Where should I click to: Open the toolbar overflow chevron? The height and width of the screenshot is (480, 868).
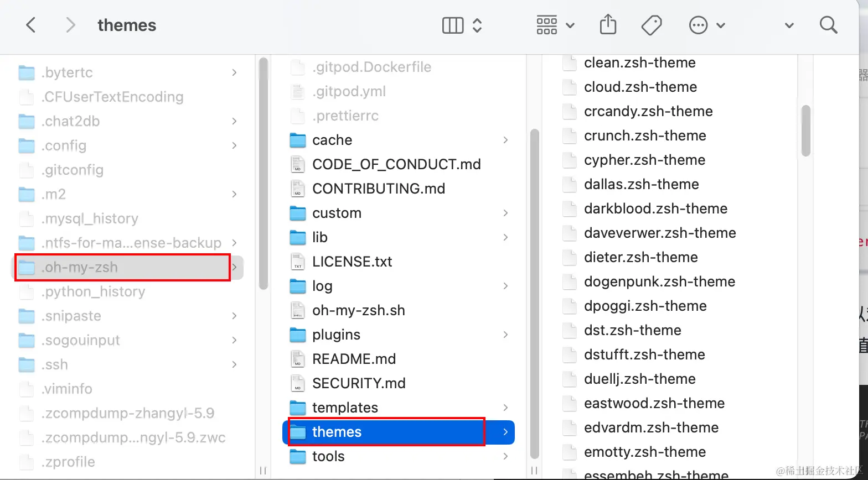coord(789,25)
